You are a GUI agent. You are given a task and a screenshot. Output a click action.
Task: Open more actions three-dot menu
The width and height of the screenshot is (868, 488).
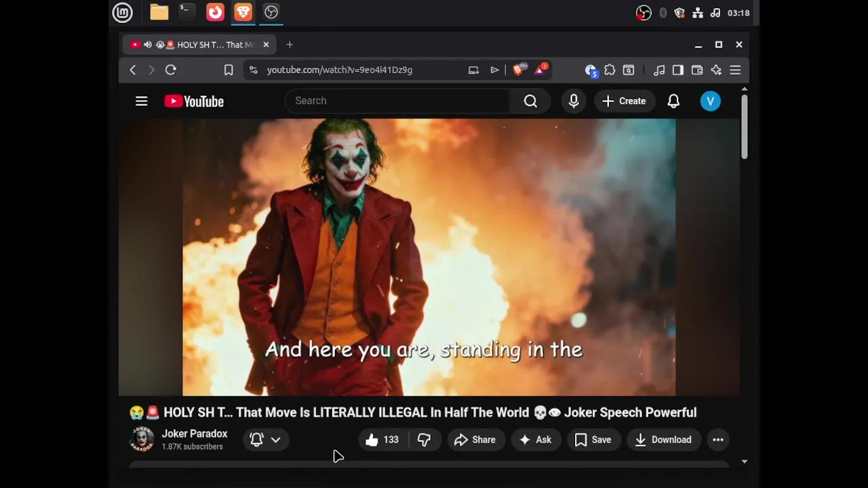point(718,440)
